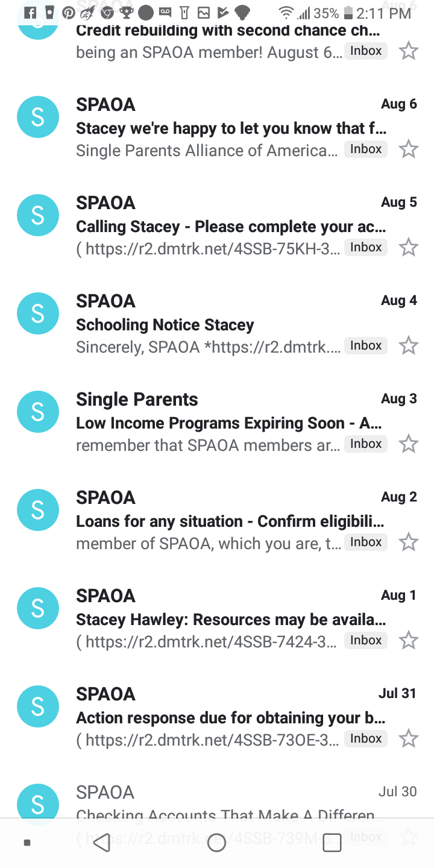Star the 'Loans for any situation' email

point(409,542)
